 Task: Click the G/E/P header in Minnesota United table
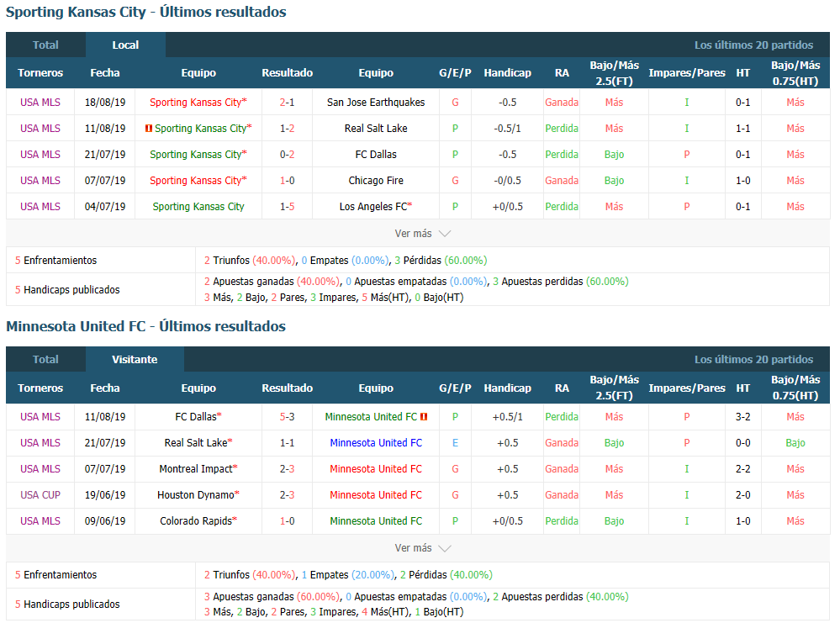(x=455, y=388)
